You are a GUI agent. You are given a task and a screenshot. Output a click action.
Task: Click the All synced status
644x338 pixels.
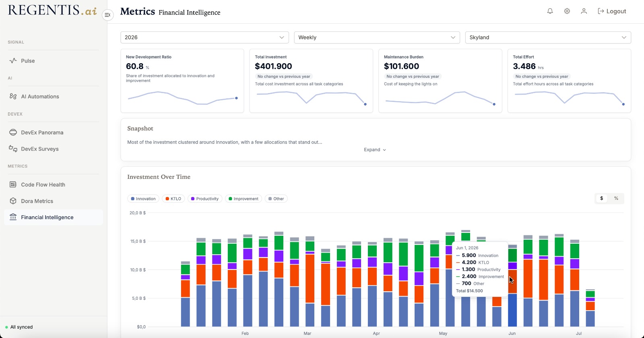[x=19, y=327]
